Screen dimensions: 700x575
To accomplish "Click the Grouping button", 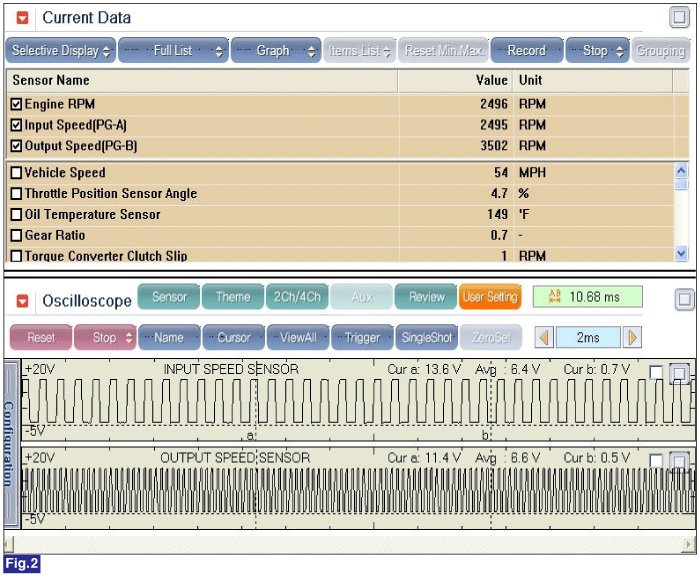I will pyautogui.click(x=661, y=50).
